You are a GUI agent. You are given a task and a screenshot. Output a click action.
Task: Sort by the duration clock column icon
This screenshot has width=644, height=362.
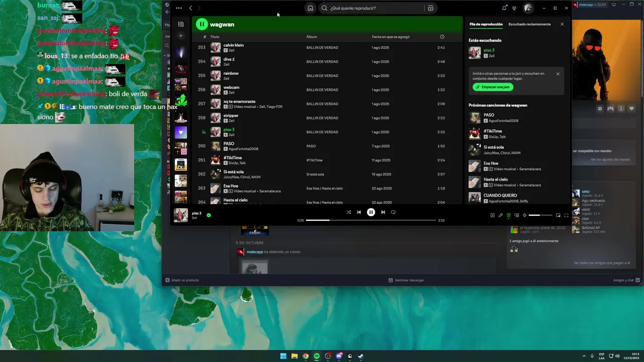(x=442, y=37)
